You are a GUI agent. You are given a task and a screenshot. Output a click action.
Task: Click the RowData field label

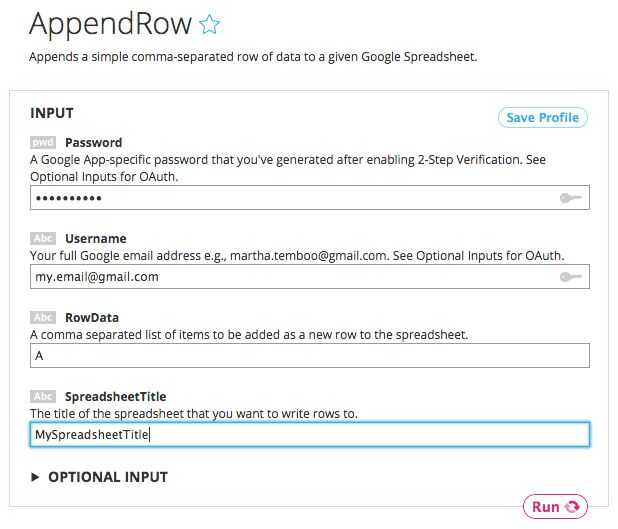tap(92, 318)
